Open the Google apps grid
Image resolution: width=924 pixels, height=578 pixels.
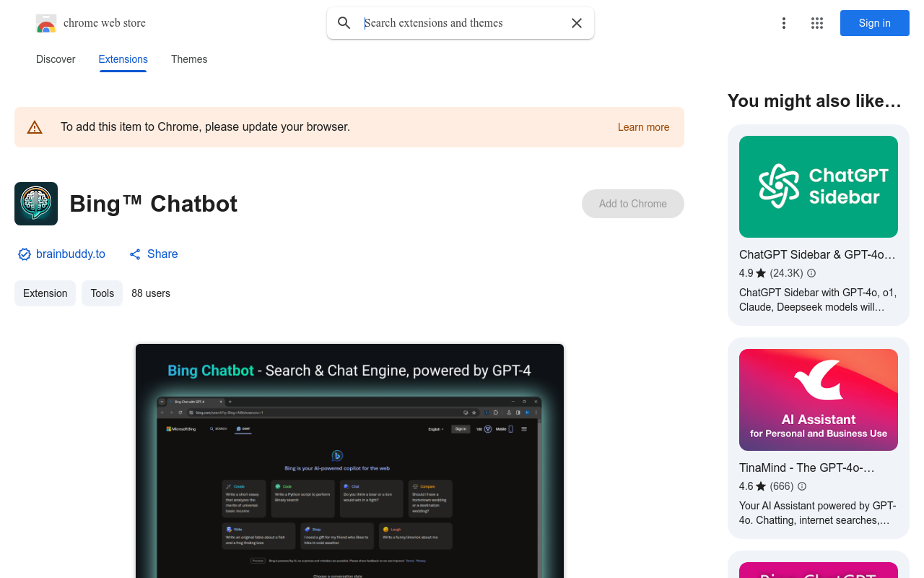pyautogui.click(x=816, y=22)
